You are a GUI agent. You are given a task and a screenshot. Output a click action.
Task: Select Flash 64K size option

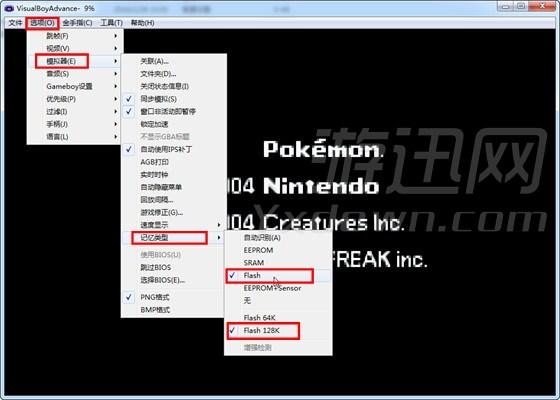pos(278,318)
